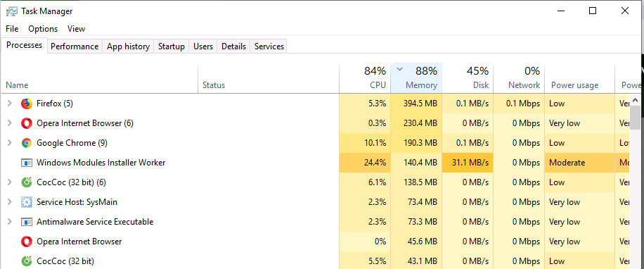Expand the Opera Internet Browser (6) group
644x269 pixels.
click(x=10, y=123)
